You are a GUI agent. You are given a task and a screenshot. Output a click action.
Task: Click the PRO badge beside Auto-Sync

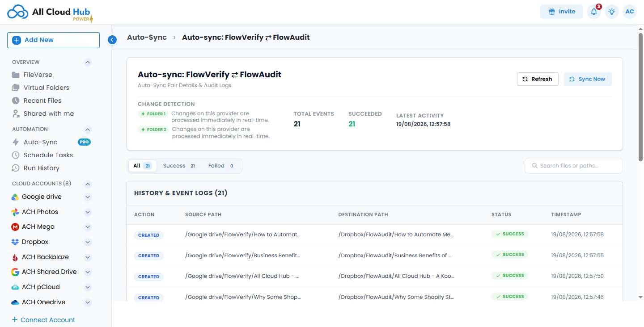pyautogui.click(x=84, y=142)
